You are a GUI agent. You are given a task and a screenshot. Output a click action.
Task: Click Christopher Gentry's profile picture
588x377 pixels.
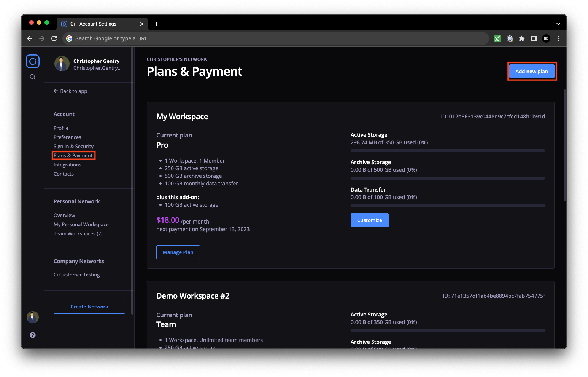(x=62, y=64)
